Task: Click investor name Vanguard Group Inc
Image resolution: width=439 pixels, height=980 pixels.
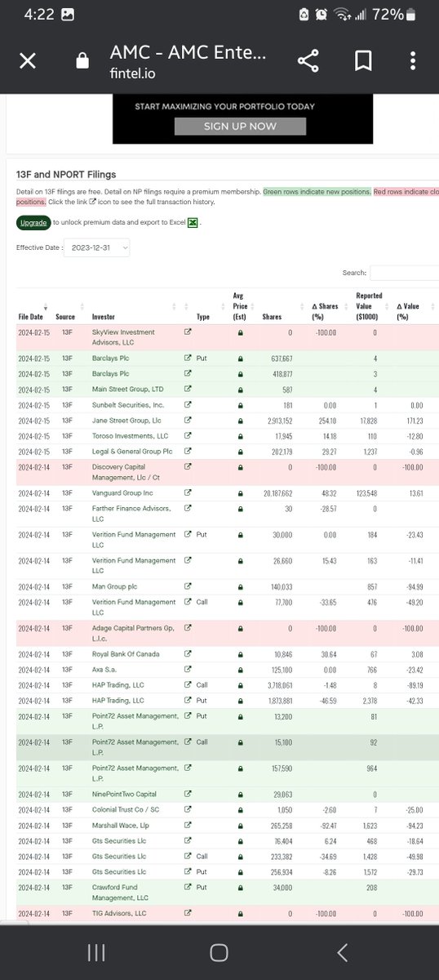Action: 122,492
